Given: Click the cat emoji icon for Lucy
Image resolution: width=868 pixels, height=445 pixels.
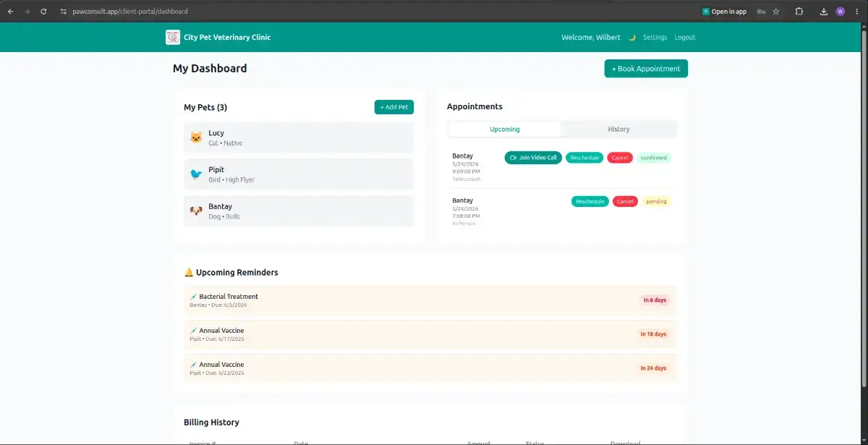Looking at the screenshot, I should click(196, 137).
